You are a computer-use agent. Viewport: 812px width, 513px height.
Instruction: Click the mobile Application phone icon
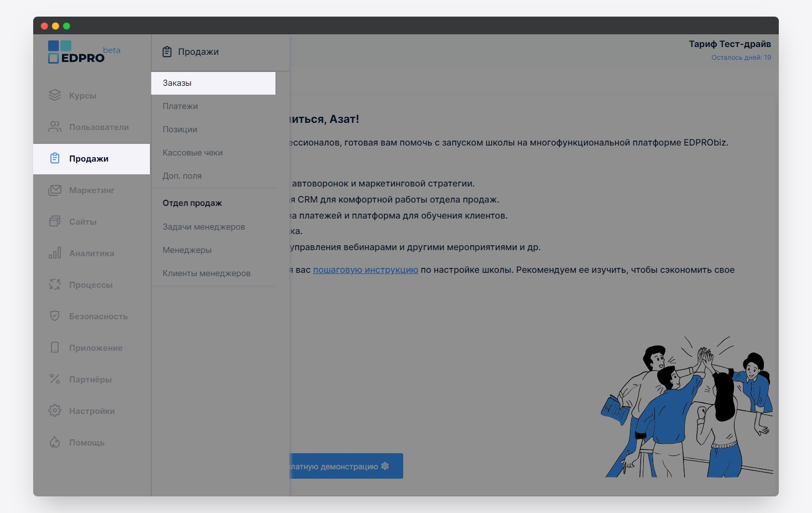coord(55,348)
